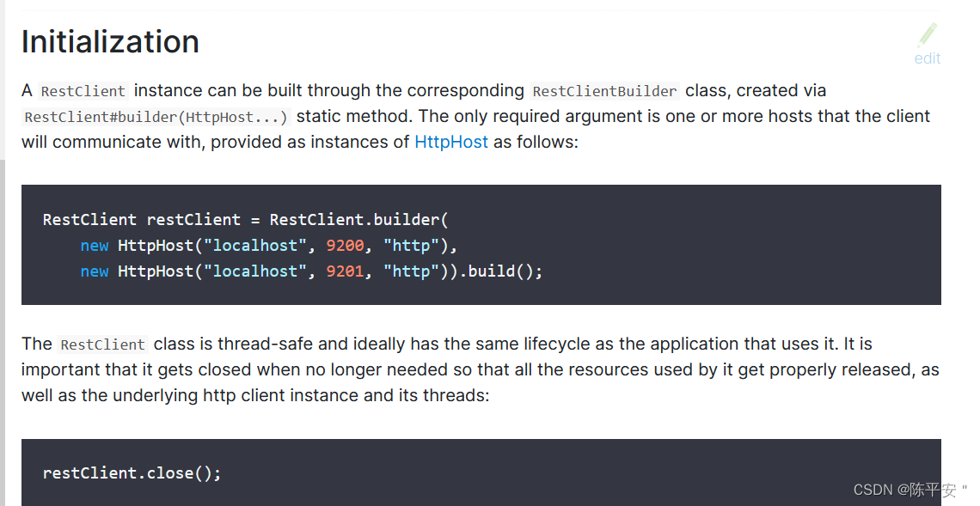Image resolution: width=980 pixels, height=506 pixels.
Task: Click the "http" string on the 9201 line
Action: point(411,271)
